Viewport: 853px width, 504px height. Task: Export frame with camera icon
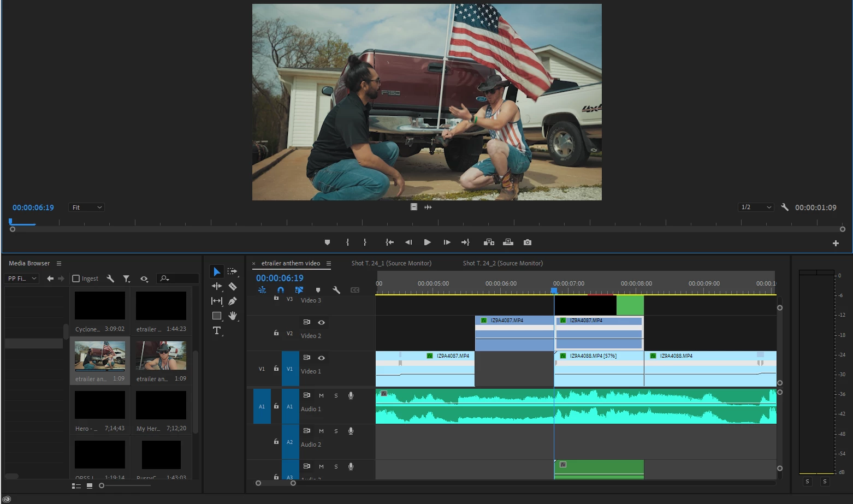pyautogui.click(x=527, y=242)
